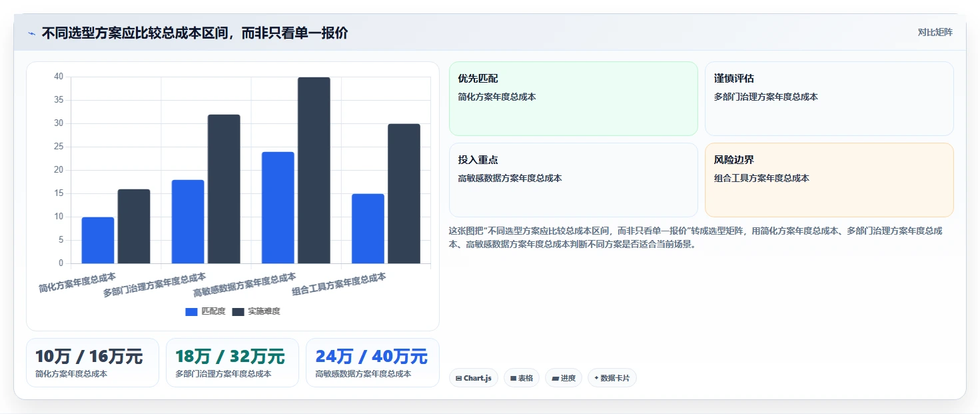Click the blue 匹配度 legend color box

pyautogui.click(x=191, y=311)
